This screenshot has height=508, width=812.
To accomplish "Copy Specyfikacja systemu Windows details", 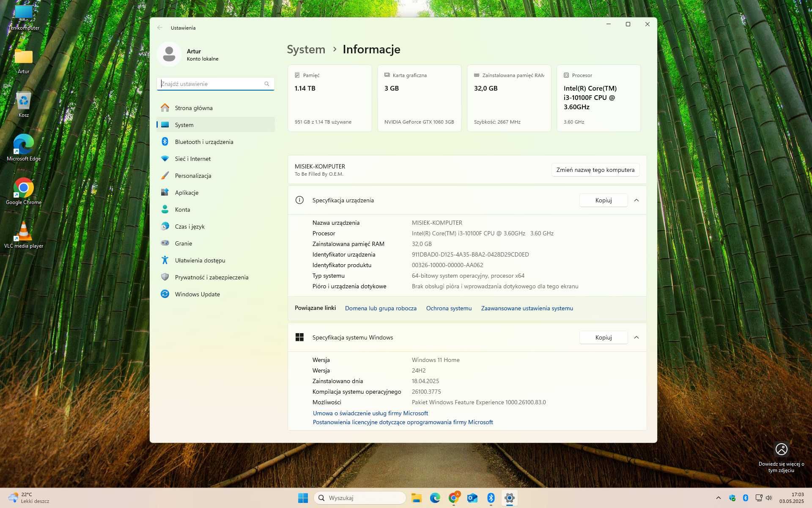I will point(604,337).
